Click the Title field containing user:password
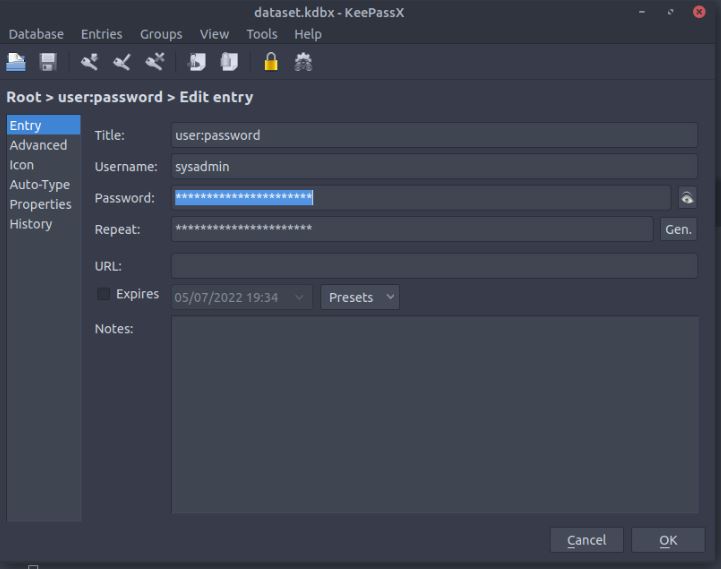 pyautogui.click(x=434, y=135)
